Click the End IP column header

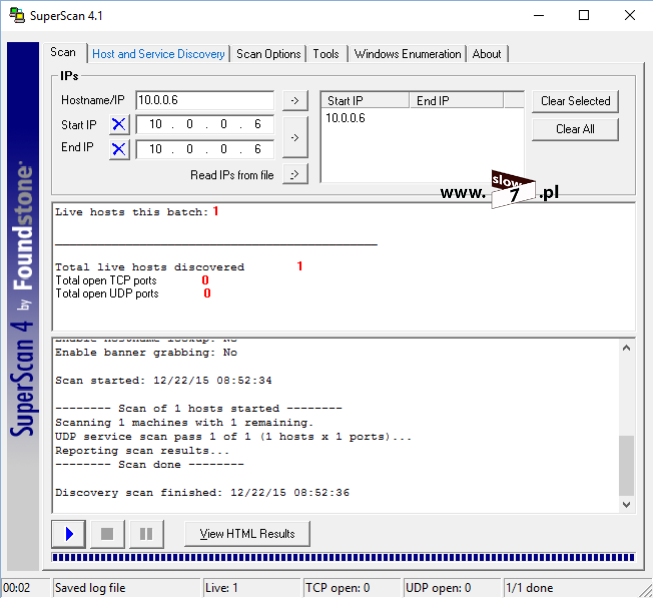[456, 101]
